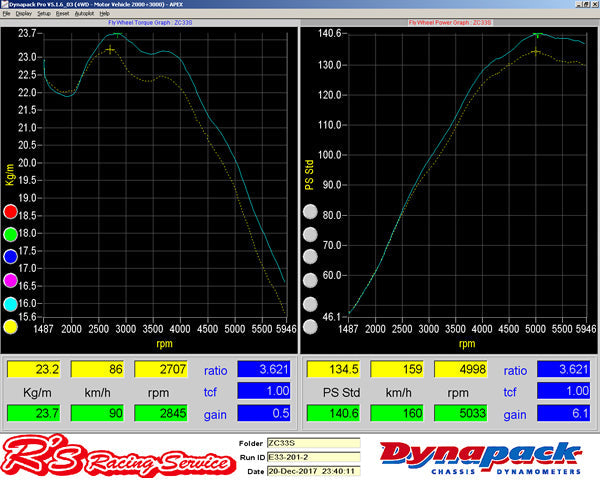Click top gray circle on power graph
The image size is (600, 480).
310,212
